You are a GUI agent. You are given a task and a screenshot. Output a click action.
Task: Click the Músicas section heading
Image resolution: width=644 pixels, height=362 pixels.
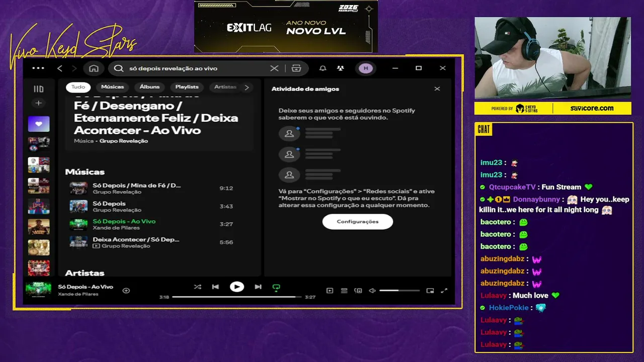click(85, 172)
